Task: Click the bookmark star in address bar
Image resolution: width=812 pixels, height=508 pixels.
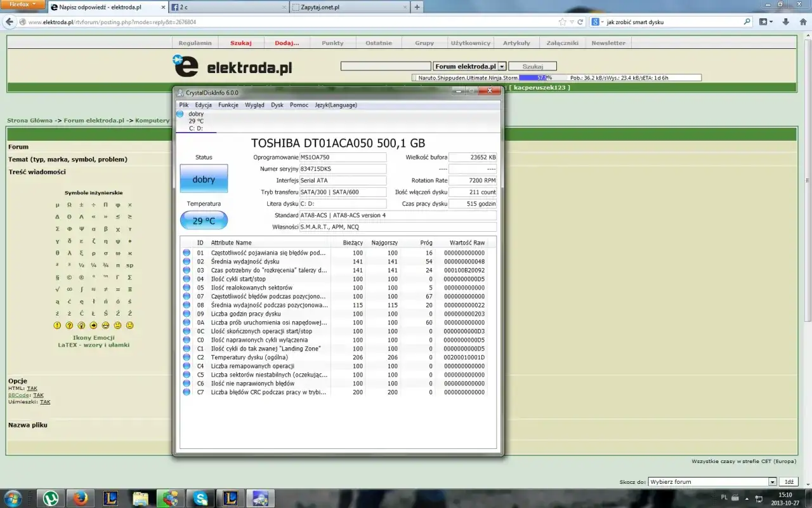Action: tap(562, 22)
